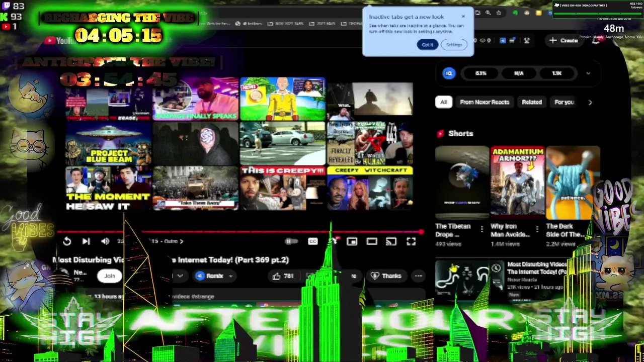Screen dimensions: 644x362
Task: Open Rampage Finally Speaks end-screen video
Action: [196, 99]
